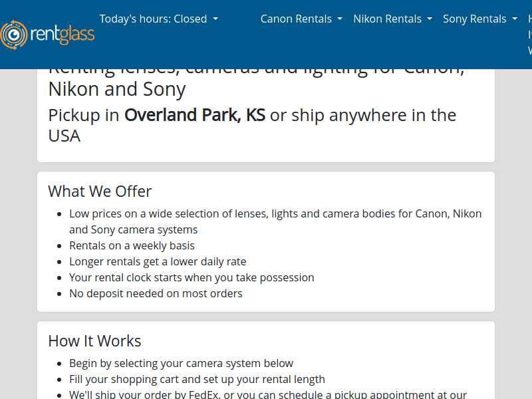The height and width of the screenshot is (399, 532).
Task: Open the Today's hours: Closed dropdown
Action: [x=158, y=19]
